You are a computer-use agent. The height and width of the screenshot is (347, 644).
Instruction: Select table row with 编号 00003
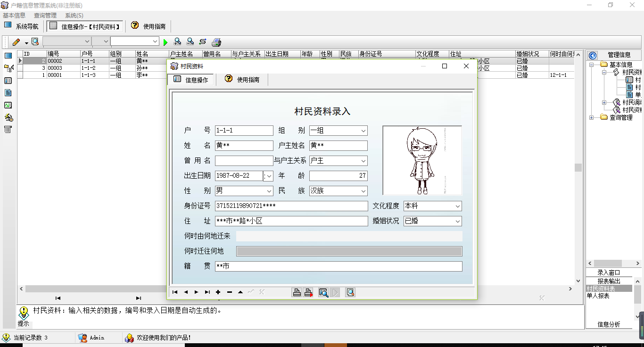click(296, 68)
